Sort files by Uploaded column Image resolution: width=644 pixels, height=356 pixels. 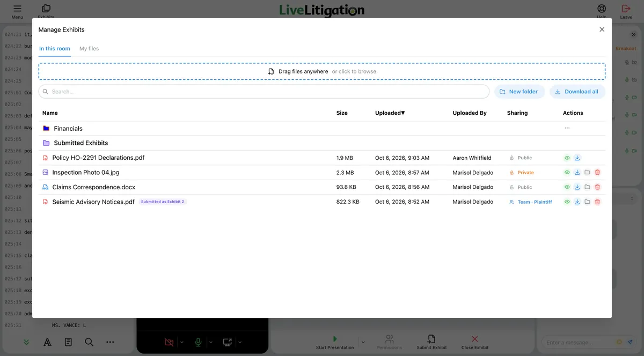click(390, 113)
